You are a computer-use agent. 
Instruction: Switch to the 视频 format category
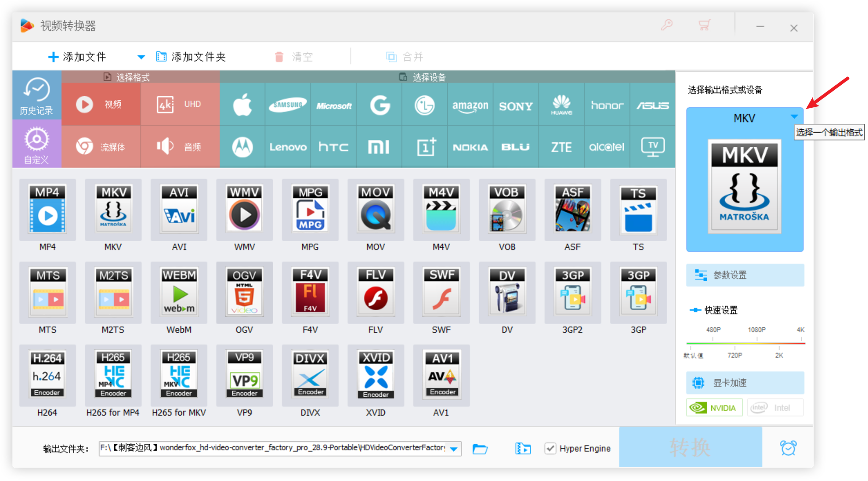pos(101,104)
